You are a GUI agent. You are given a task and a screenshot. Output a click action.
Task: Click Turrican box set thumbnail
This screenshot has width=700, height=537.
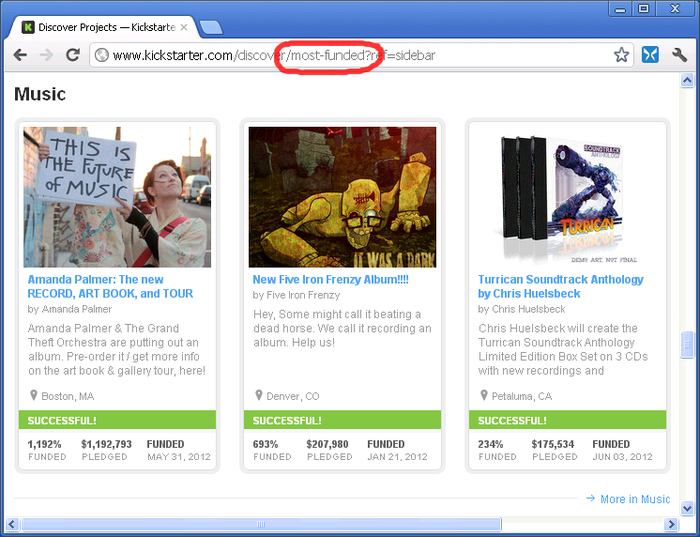coord(567,197)
